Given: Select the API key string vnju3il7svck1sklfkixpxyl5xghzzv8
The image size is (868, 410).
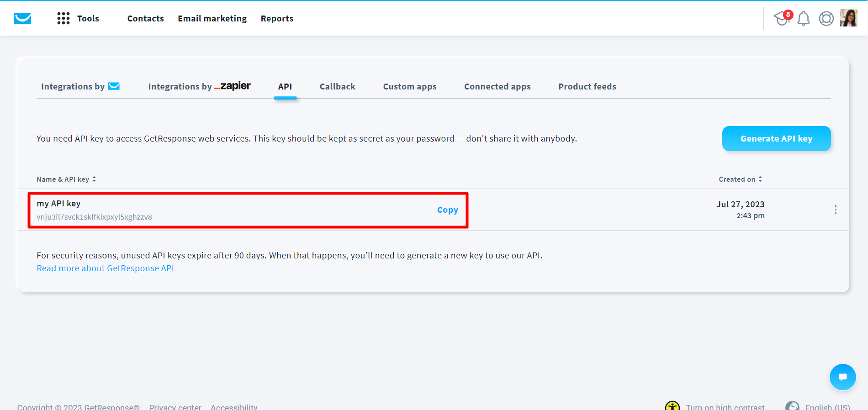Looking at the screenshot, I should coord(94,217).
